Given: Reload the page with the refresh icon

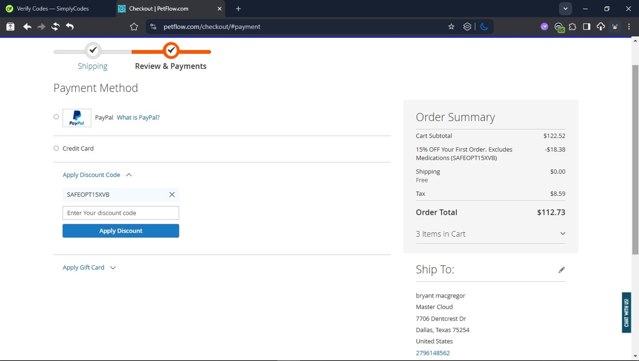Looking at the screenshot, I should coord(55,26).
